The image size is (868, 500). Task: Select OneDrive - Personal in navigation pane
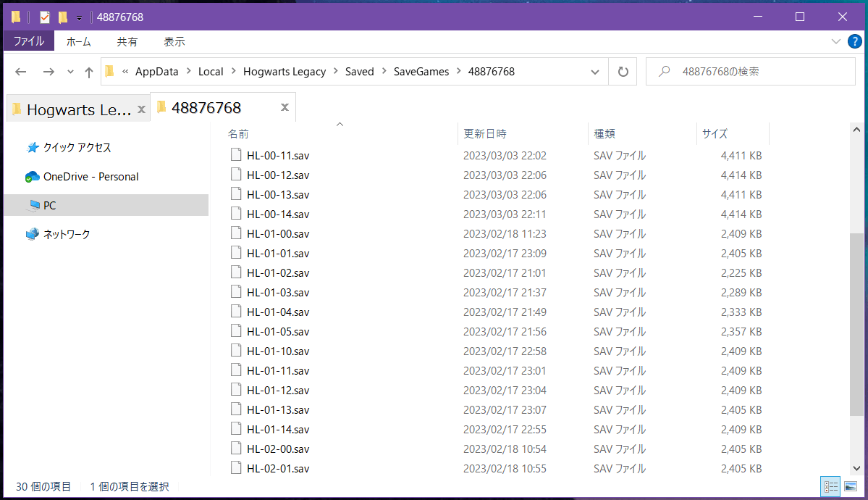[90, 177]
